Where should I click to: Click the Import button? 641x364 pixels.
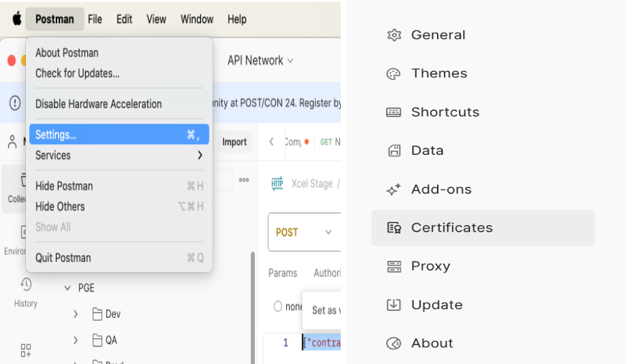coord(234,142)
